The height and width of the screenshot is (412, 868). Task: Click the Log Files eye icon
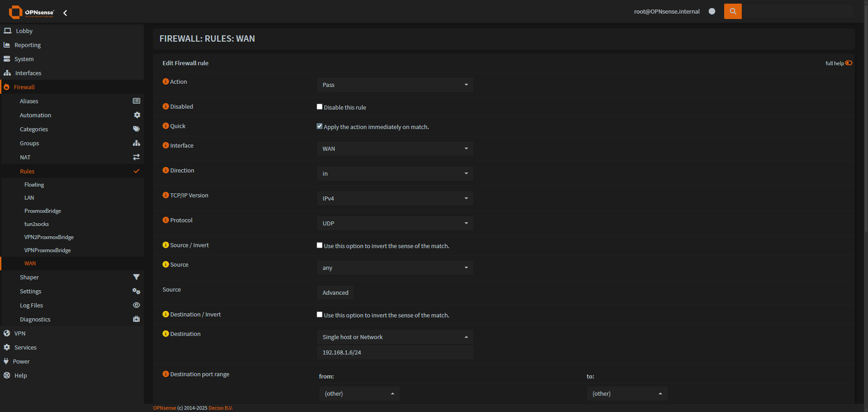[x=136, y=305]
